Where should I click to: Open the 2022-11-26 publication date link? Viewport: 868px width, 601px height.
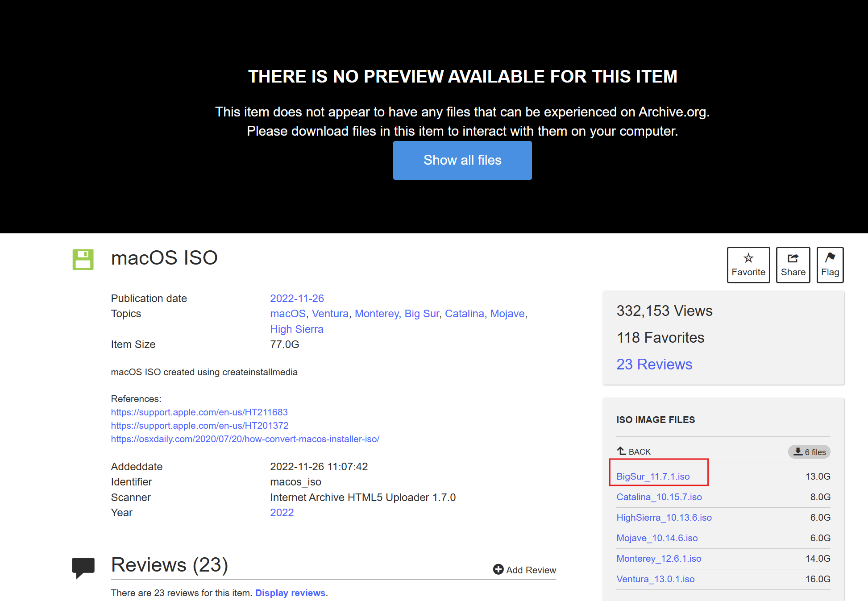(x=297, y=298)
